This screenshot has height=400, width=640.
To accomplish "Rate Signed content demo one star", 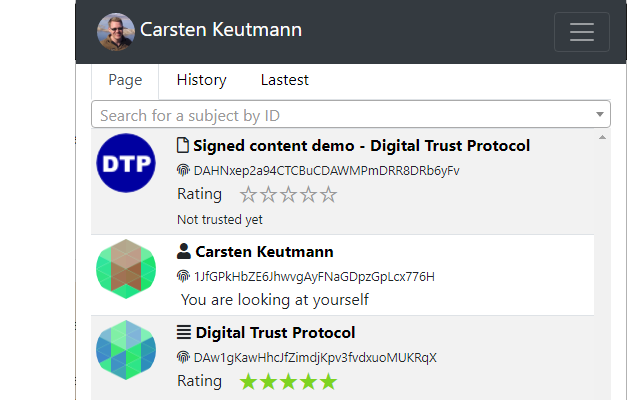I will [249, 195].
